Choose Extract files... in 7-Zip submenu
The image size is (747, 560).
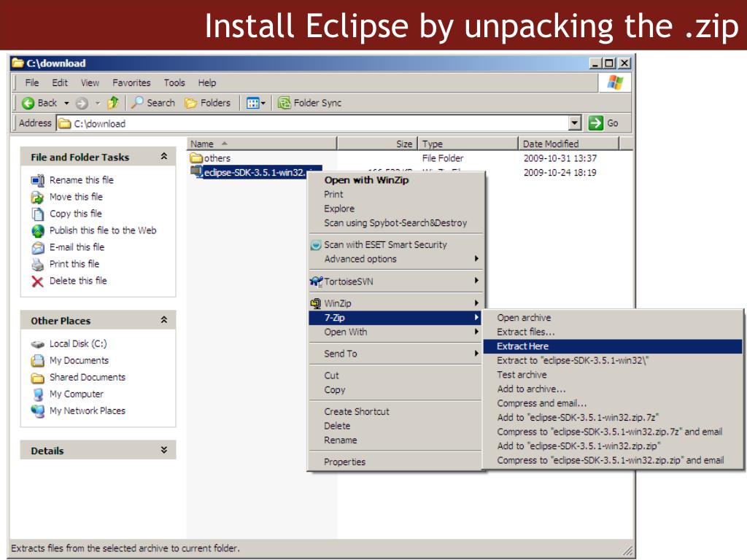tap(613, 332)
